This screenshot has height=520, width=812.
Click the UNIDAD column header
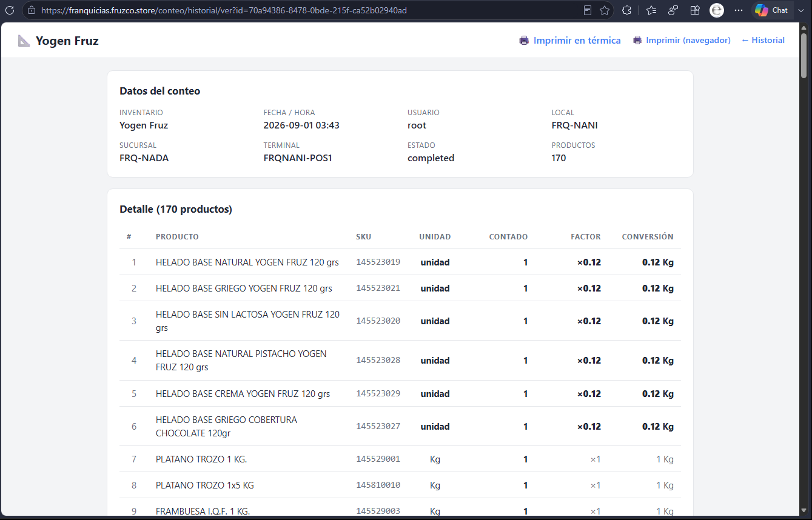pos(435,237)
